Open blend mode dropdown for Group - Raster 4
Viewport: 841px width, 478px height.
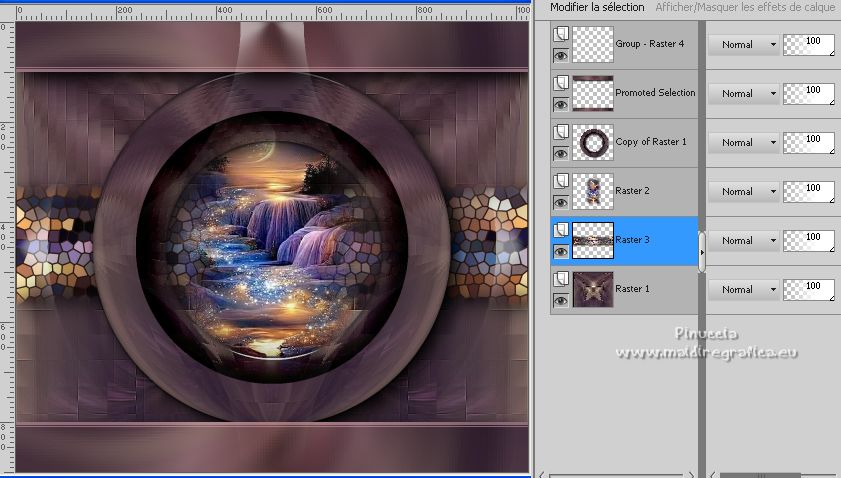pyautogui.click(x=744, y=45)
